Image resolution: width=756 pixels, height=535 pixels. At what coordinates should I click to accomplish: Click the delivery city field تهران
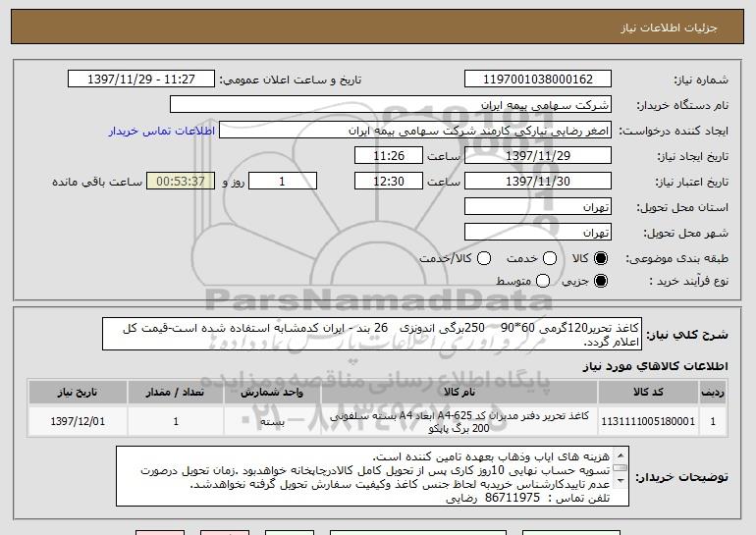coord(538,233)
